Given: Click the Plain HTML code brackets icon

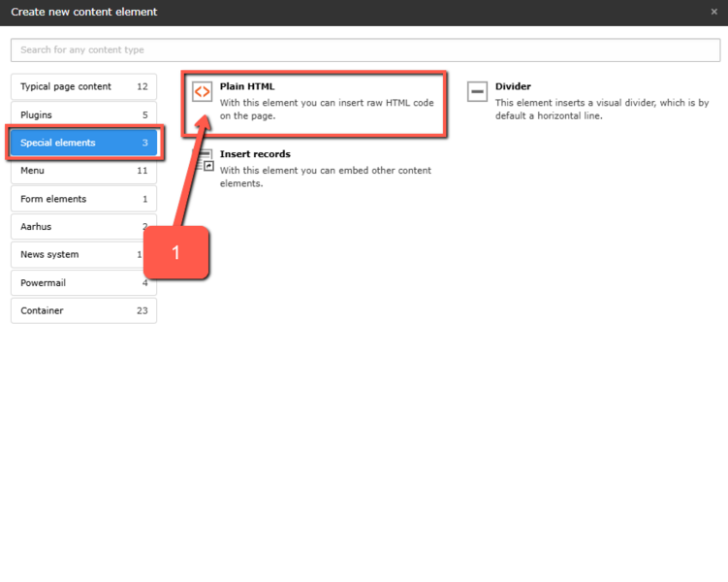Looking at the screenshot, I should click(202, 92).
